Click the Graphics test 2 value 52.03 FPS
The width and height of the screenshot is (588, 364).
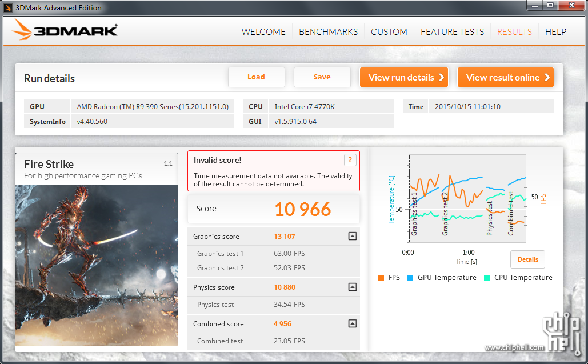290,268
